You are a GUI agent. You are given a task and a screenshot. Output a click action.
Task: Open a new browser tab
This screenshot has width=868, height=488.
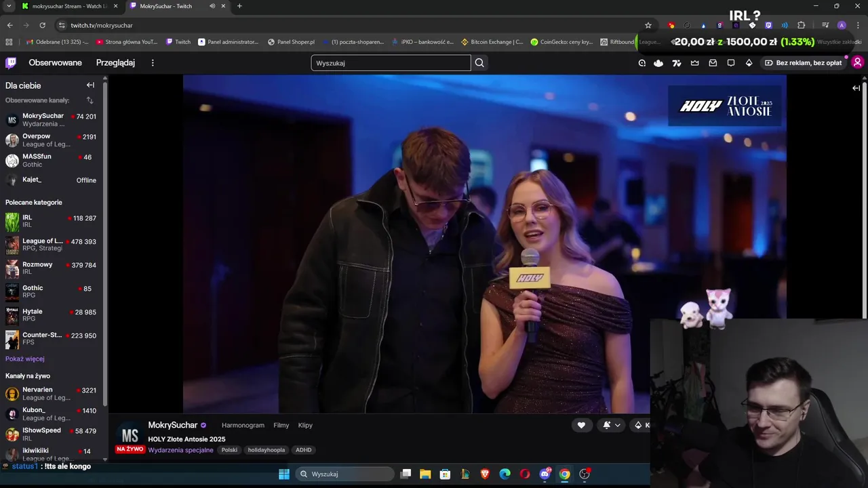[239, 6]
